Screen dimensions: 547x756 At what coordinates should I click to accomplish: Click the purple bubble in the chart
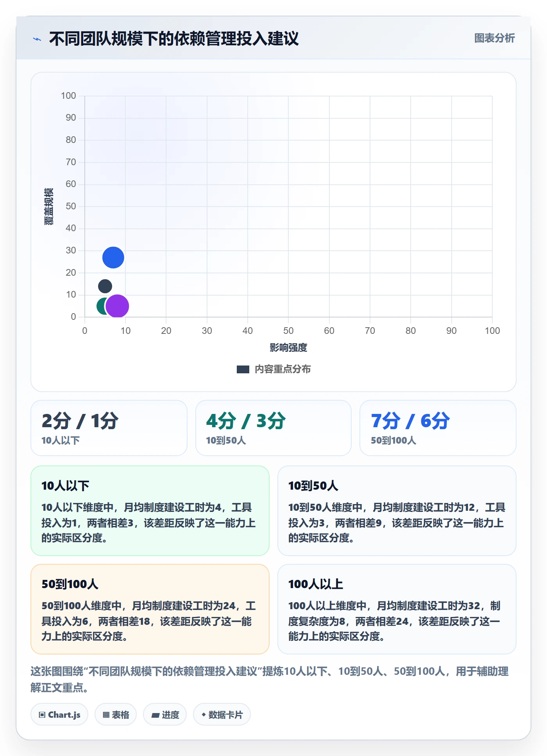point(117,306)
